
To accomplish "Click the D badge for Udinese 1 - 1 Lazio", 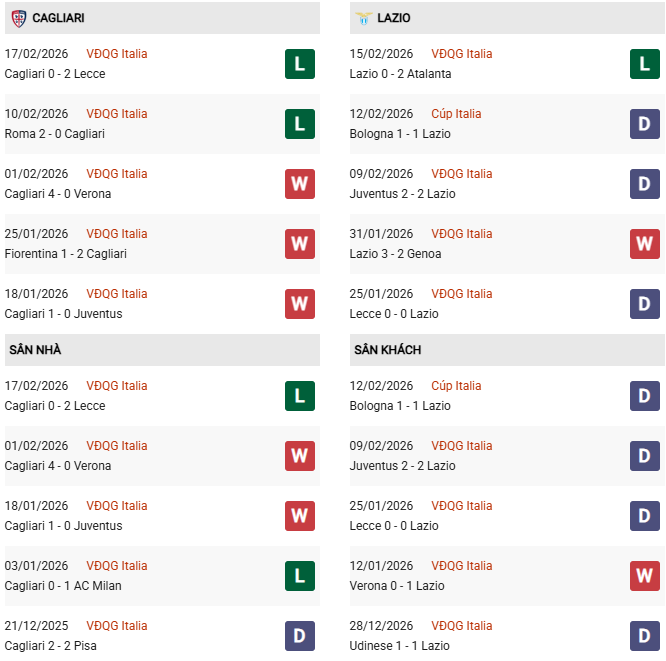I will pos(644,636).
